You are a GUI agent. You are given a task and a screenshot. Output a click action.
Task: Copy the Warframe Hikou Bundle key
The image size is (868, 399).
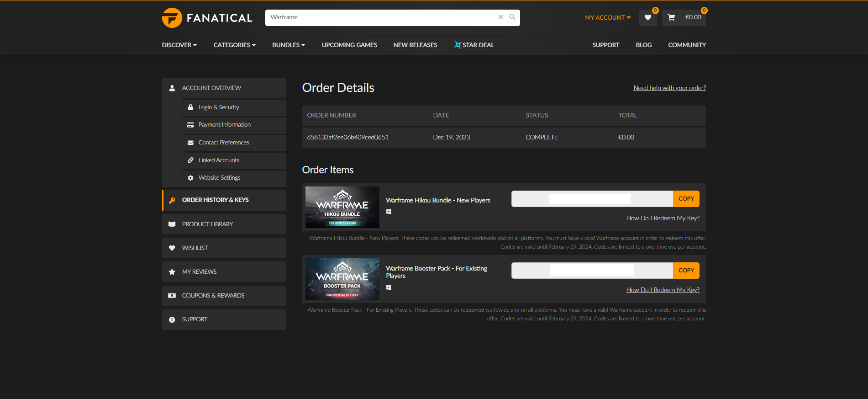pyautogui.click(x=686, y=199)
